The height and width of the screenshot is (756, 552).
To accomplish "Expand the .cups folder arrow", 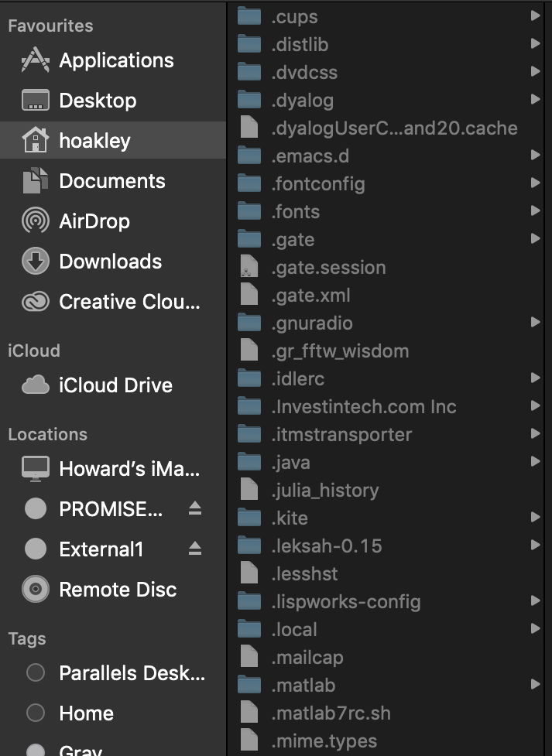I will tap(535, 16).
